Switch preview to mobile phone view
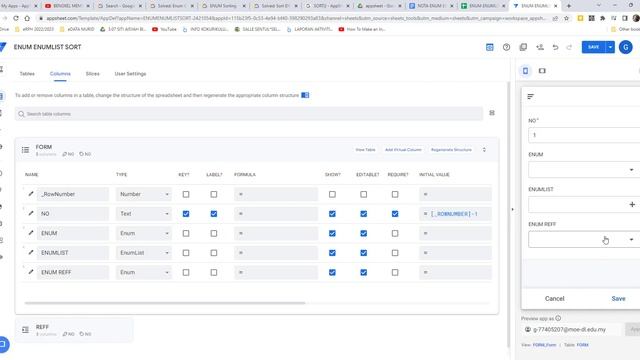Image resolution: width=640 pixels, height=360 pixels. (x=525, y=71)
